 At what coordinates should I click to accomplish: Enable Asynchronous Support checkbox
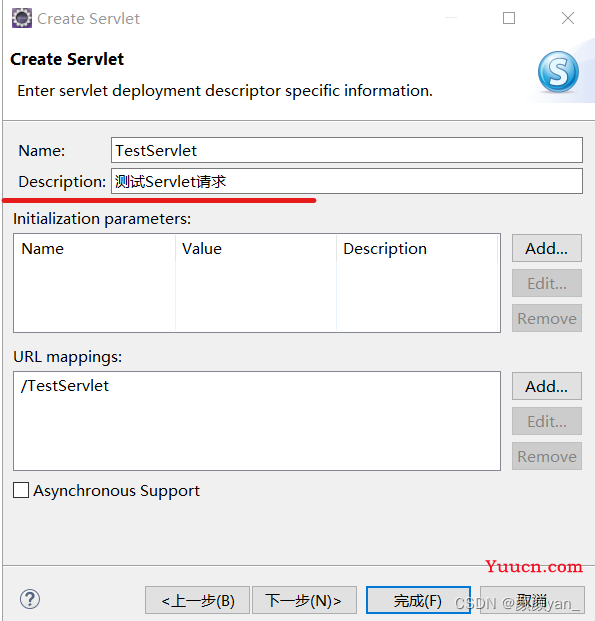(21, 490)
